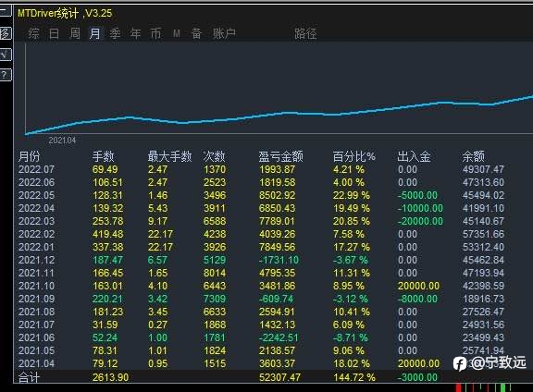Open the 年 yearly tab
This screenshot has height=392, width=533.
(x=136, y=33)
